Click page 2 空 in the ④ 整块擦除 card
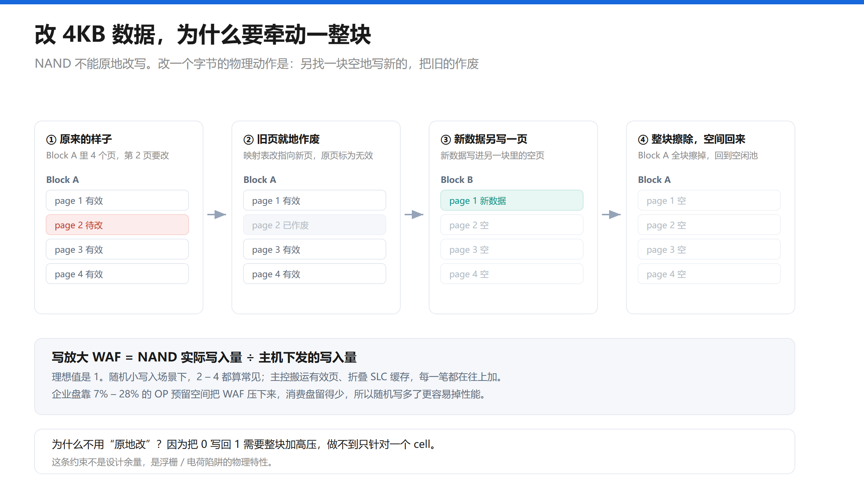This screenshot has height=504, width=864. (x=709, y=225)
